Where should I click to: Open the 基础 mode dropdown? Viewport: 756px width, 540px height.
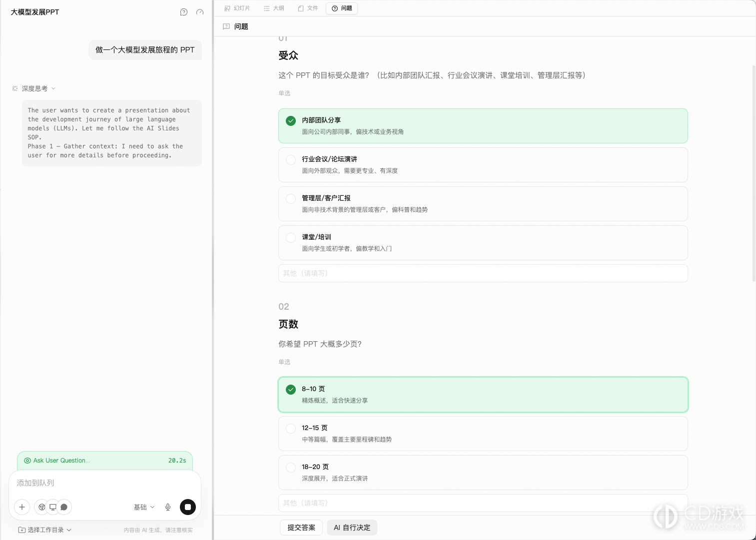click(144, 507)
